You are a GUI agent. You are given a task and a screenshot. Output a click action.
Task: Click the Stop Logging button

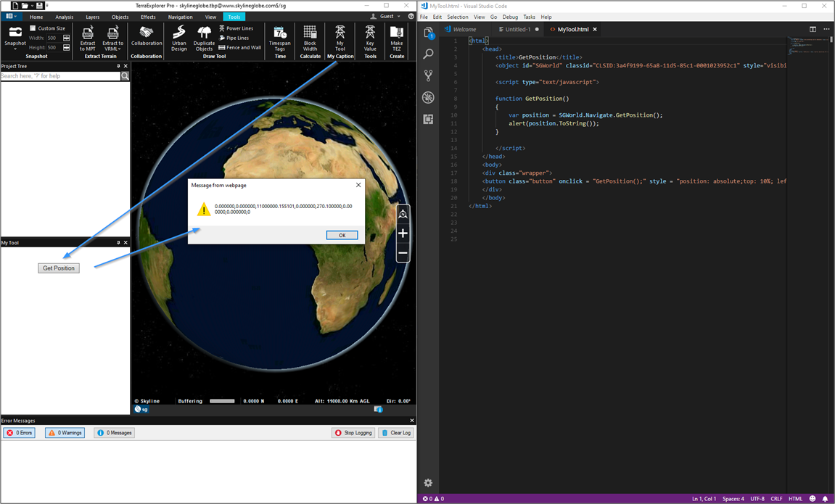[353, 433]
